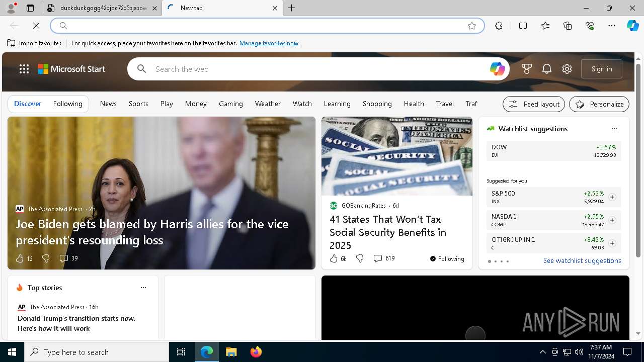
Task: Add a new browser tab
Action: (292, 8)
